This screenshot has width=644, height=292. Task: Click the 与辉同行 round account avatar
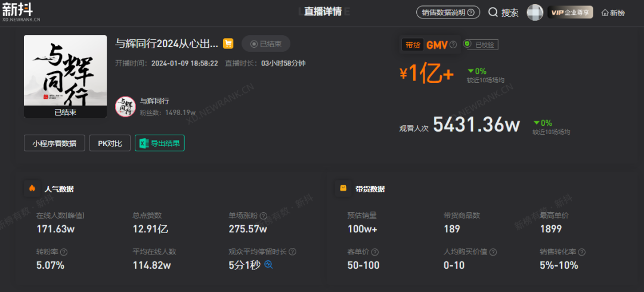click(x=125, y=106)
